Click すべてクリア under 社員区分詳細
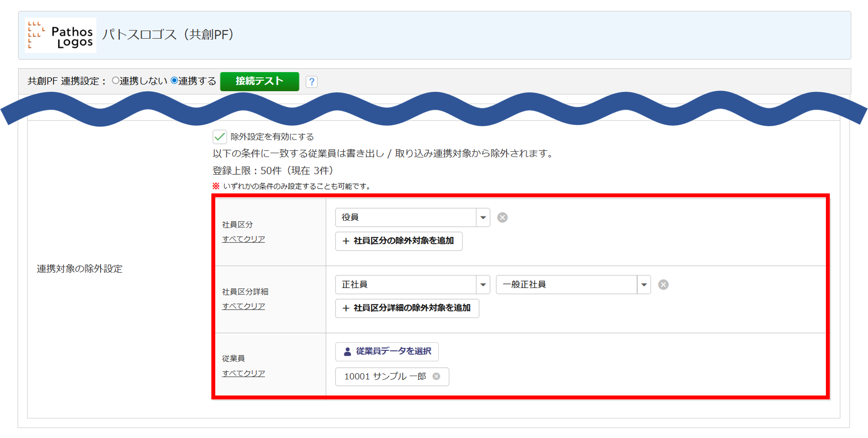 coord(243,306)
